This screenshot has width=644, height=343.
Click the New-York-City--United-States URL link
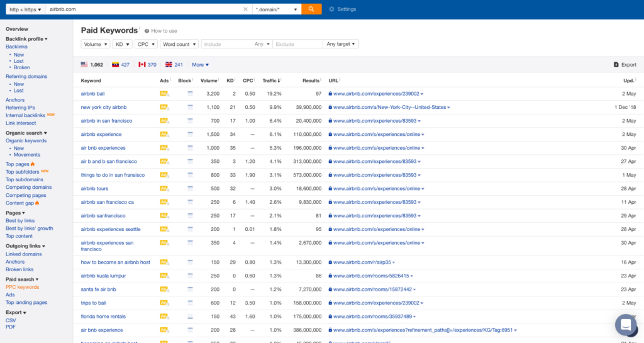[x=389, y=107]
